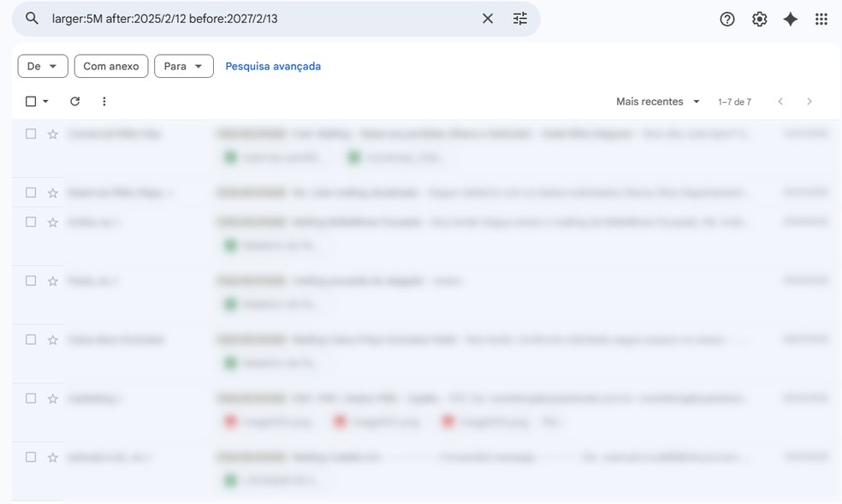Go to the previous page of results

pyautogui.click(x=780, y=102)
